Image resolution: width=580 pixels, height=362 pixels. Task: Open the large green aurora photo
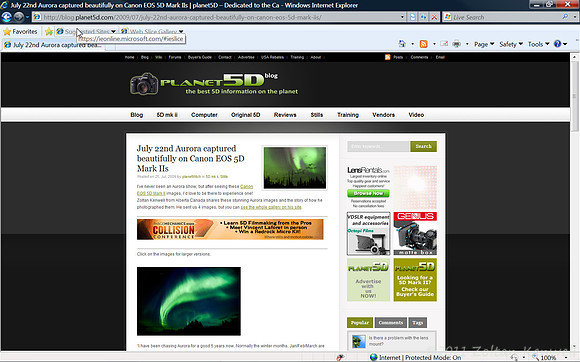[x=189, y=301]
